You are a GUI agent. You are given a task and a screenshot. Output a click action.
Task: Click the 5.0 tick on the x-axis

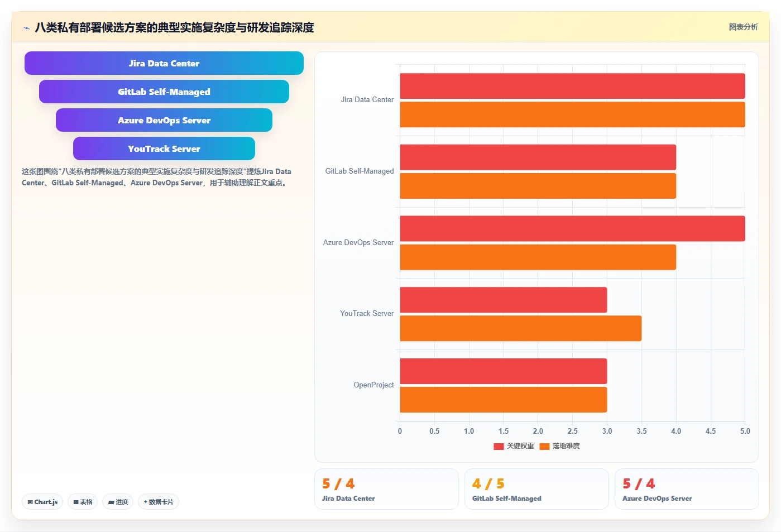(745, 431)
